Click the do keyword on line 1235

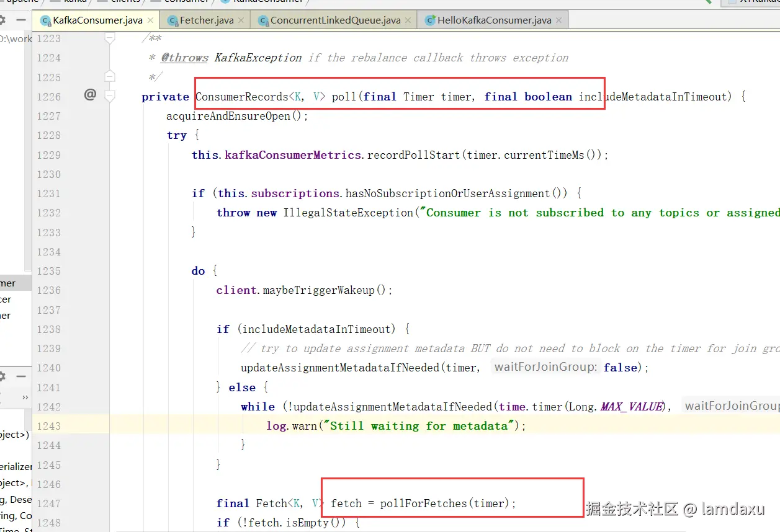198,271
